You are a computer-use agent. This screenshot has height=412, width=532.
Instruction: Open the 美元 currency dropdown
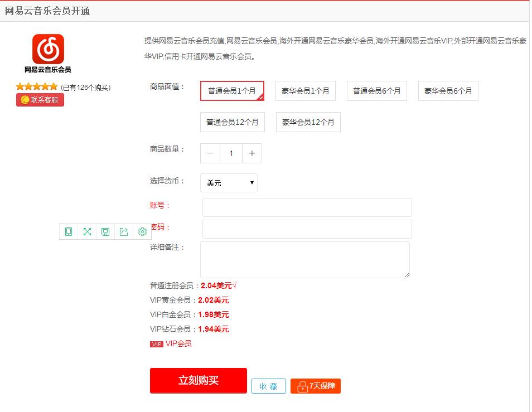click(229, 183)
